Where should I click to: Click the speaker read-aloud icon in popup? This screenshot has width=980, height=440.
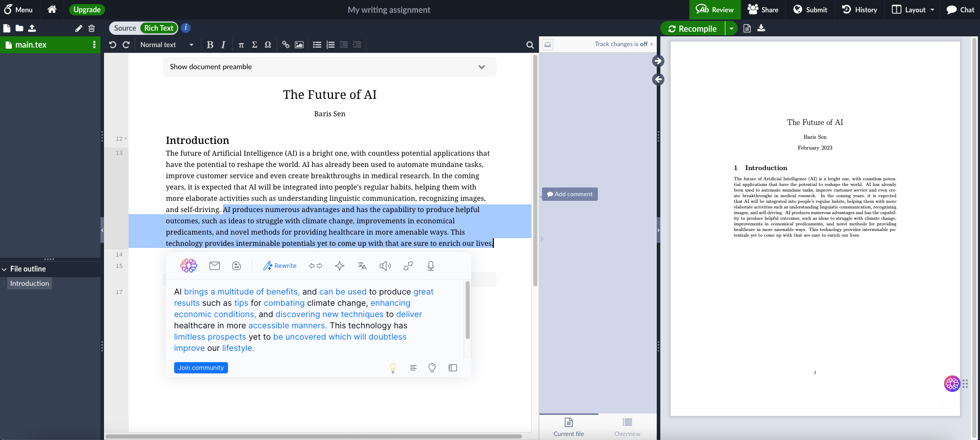click(x=385, y=266)
